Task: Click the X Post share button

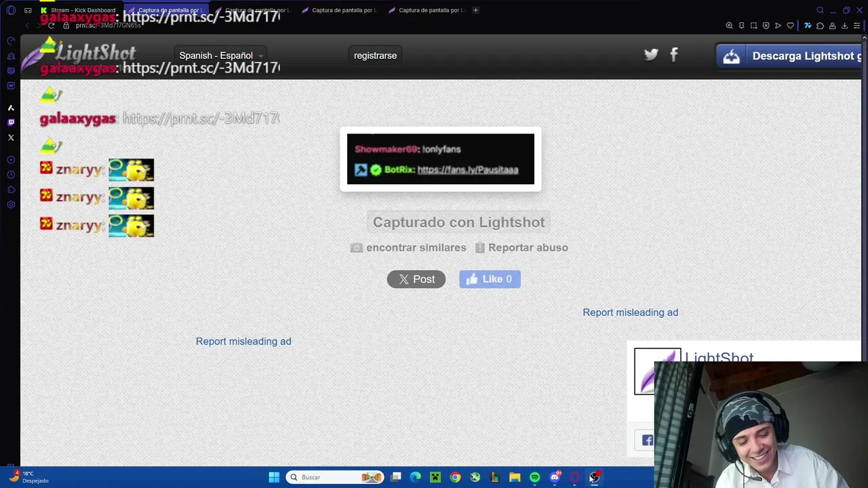Action: pyautogui.click(x=416, y=279)
